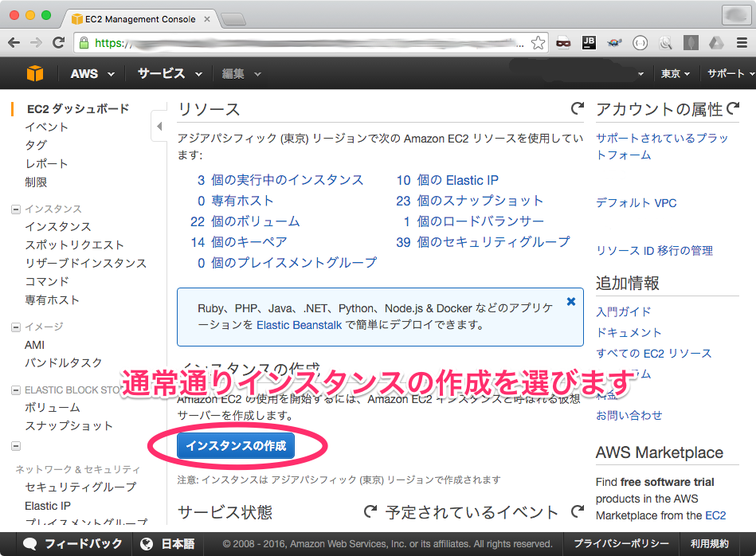The height and width of the screenshot is (556, 756).
Task: Open the 東京 region dropdown
Action: tap(675, 74)
